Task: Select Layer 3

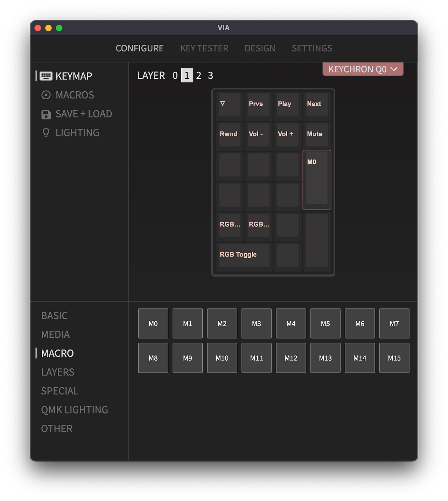Action: [x=210, y=75]
